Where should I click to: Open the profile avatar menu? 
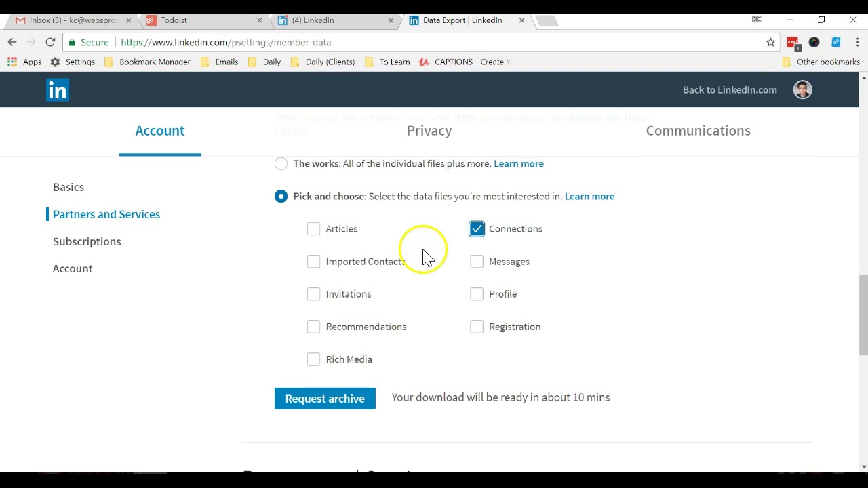(x=802, y=90)
